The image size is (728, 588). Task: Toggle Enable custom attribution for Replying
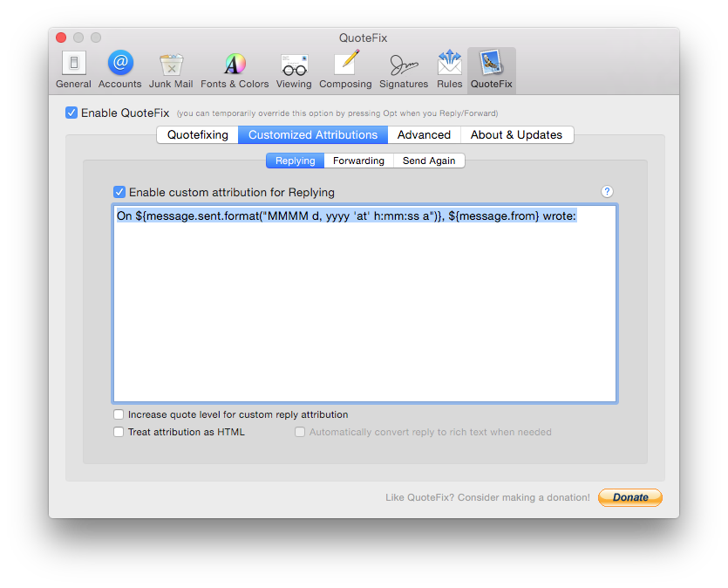[x=119, y=192]
